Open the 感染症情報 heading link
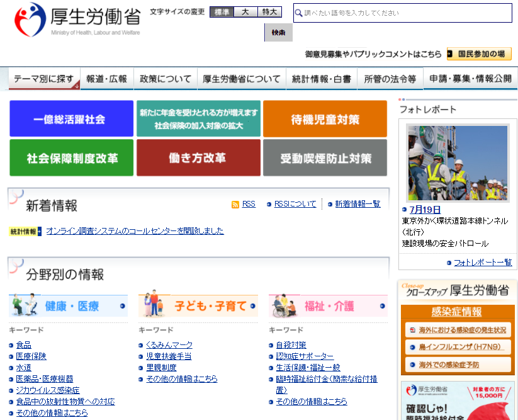The width and height of the screenshot is (518, 420). coord(456,312)
